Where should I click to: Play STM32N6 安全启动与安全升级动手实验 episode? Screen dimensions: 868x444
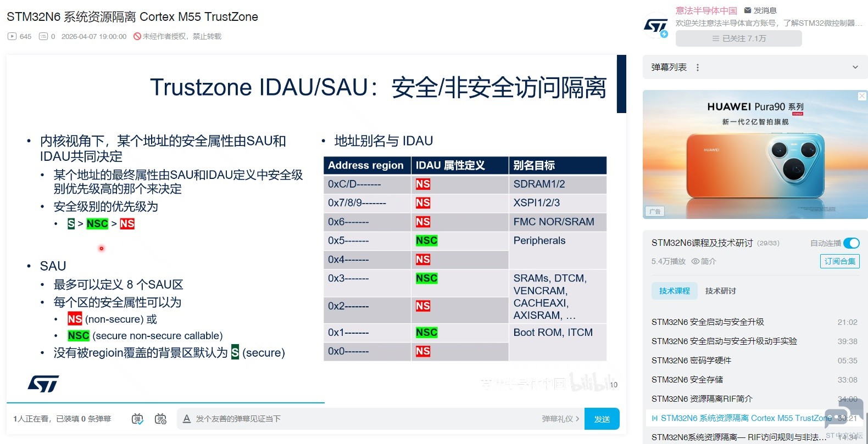click(x=754, y=341)
